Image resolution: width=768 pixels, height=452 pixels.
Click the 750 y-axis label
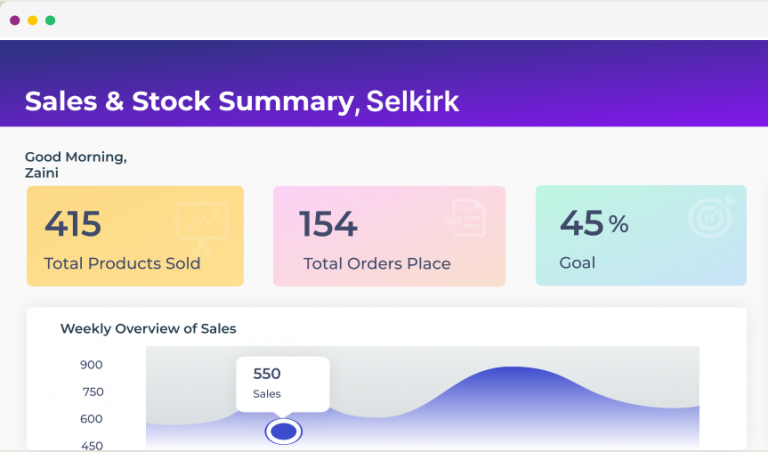pos(92,392)
